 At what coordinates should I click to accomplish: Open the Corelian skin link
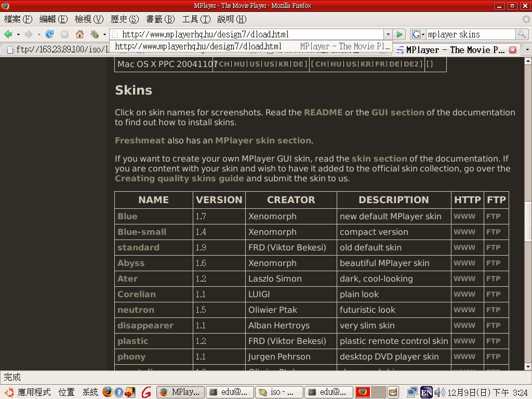137,294
